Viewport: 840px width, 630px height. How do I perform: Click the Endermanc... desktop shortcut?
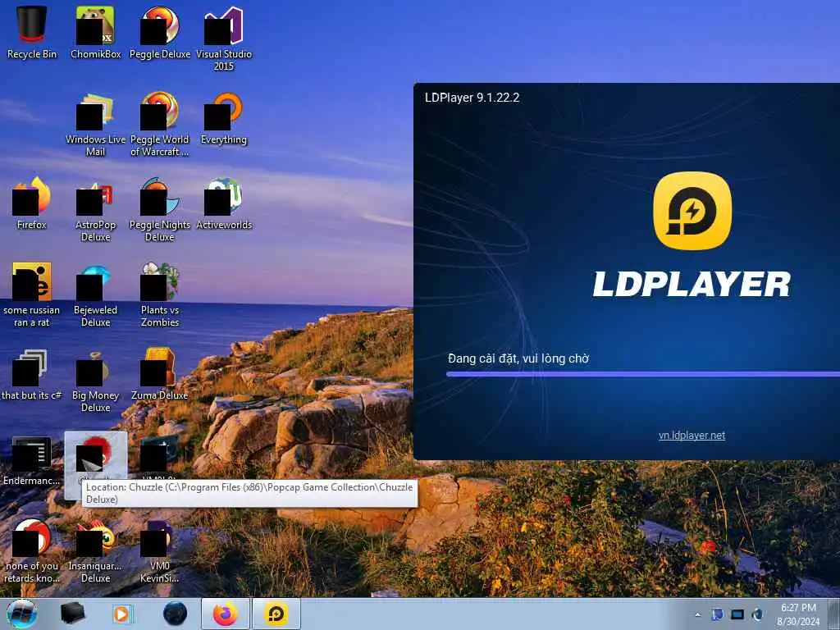[32, 461]
